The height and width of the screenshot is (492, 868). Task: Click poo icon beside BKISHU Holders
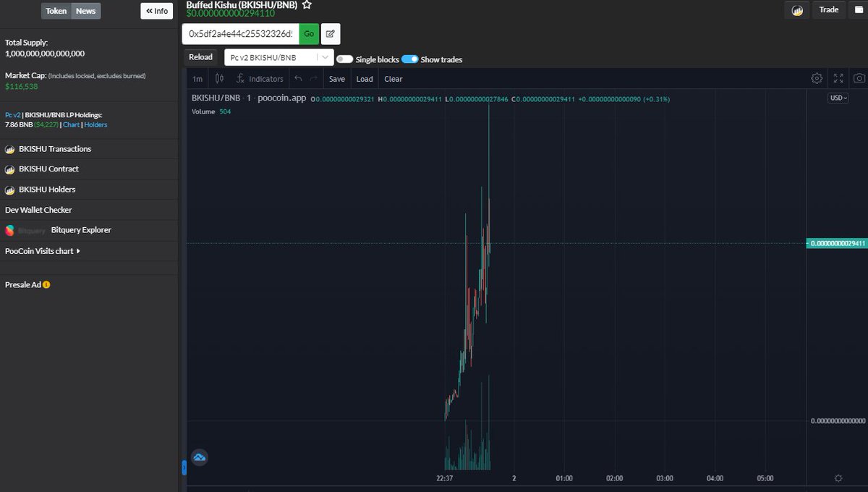click(x=10, y=190)
